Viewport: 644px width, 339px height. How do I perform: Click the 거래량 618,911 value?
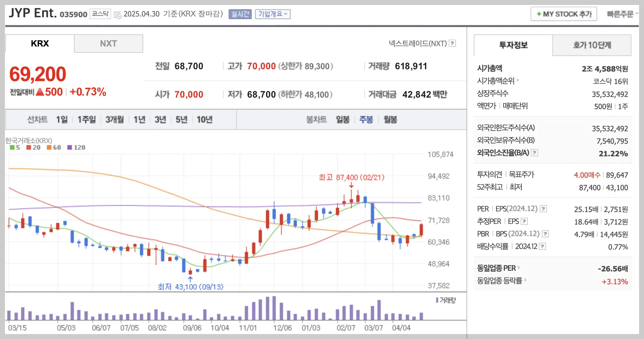click(411, 66)
